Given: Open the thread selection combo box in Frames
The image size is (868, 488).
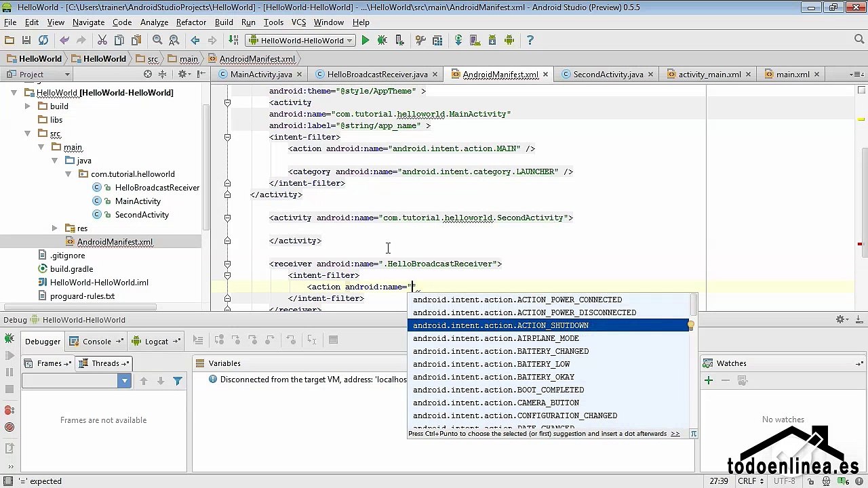Looking at the screenshot, I should coord(75,381).
